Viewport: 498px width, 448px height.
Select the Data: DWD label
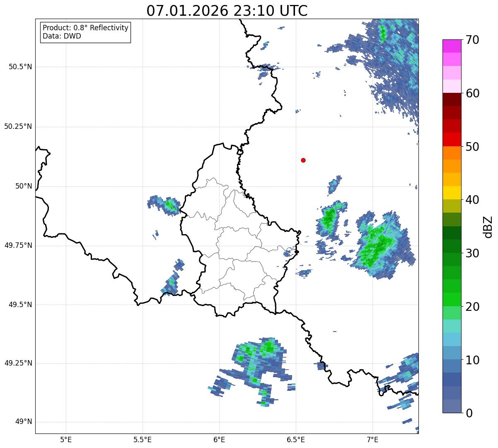pyautogui.click(x=62, y=36)
